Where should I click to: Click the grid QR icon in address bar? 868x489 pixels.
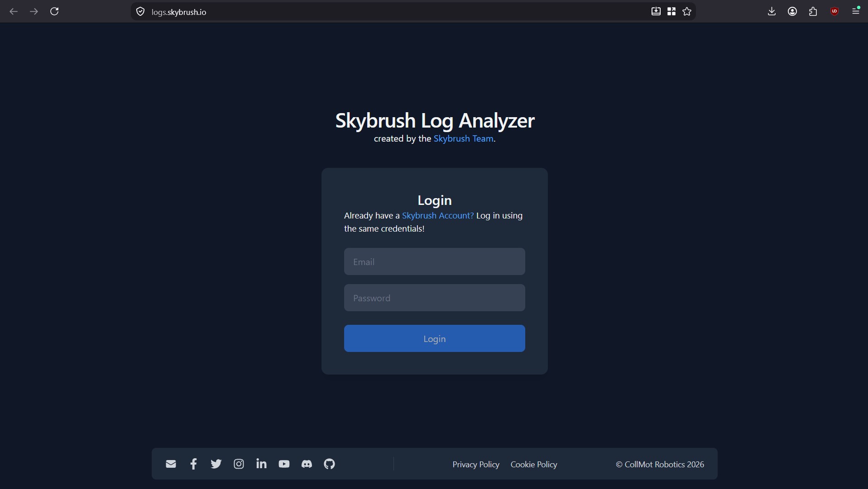pyautogui.click(x=671, y=11)
